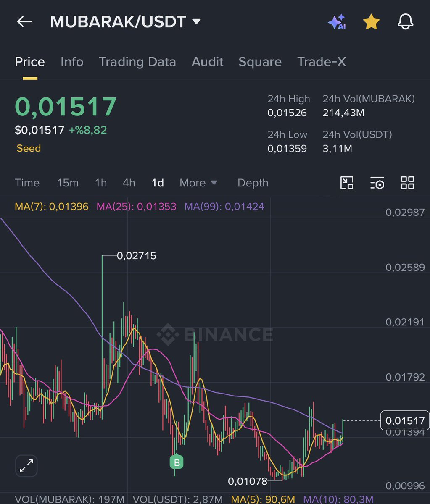Open the four-square grid layout icon
The height and width of the screenshot is (504, 430).
[x=407, y=183]
